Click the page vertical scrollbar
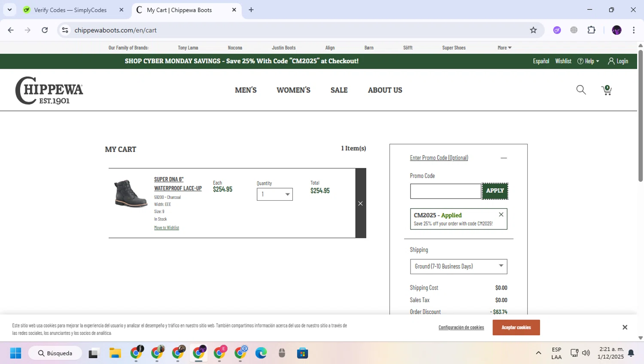The height and width of the screenshot is (364, 644). point(641,116)
